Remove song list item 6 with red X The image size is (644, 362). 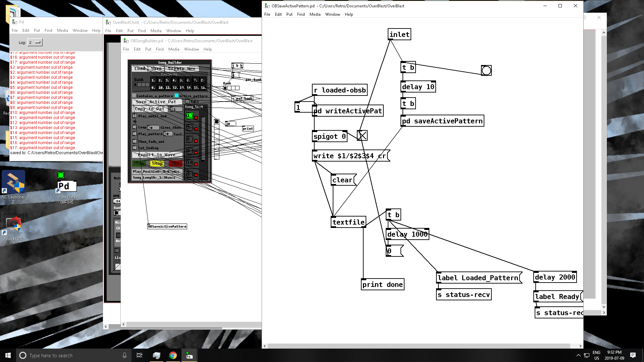coord(196,141)
